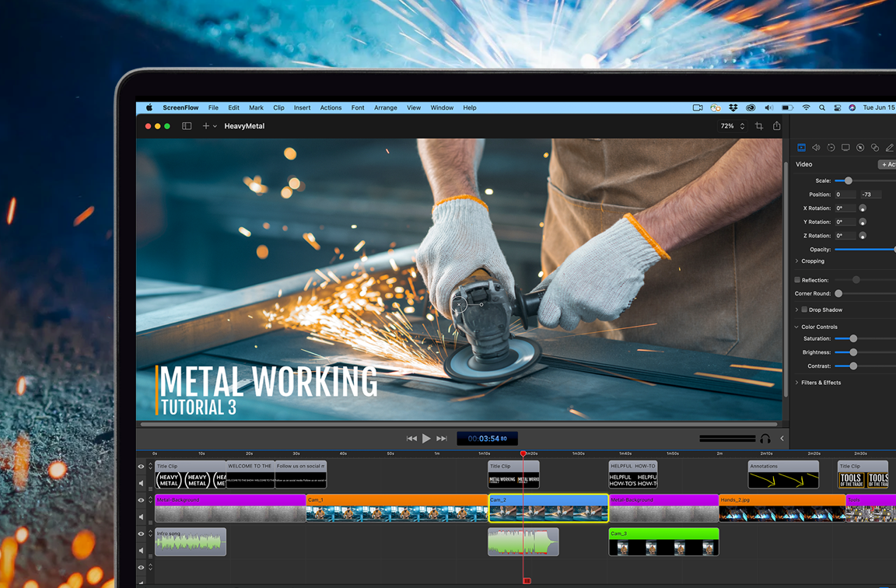Mute the Title Clip track speaker
The height and width of the screenshot is (588, 896).
tap(141, 483)
